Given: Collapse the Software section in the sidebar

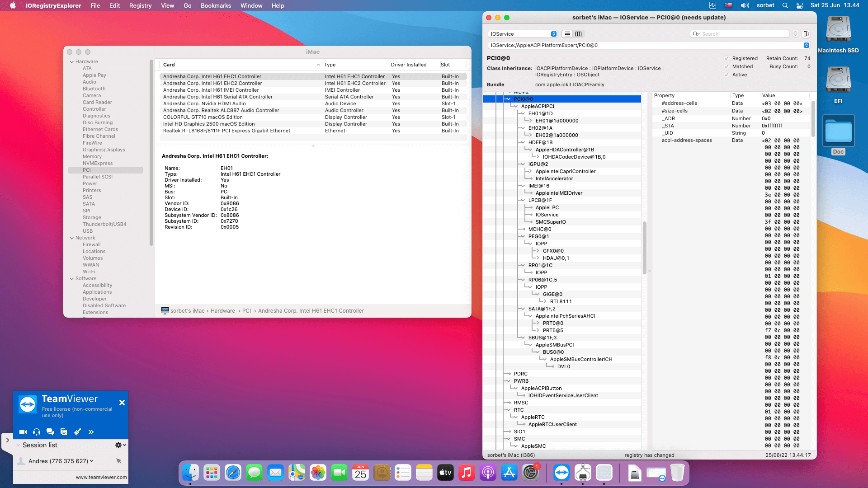Looking at the screenshot, I should (x=71, y=279).
